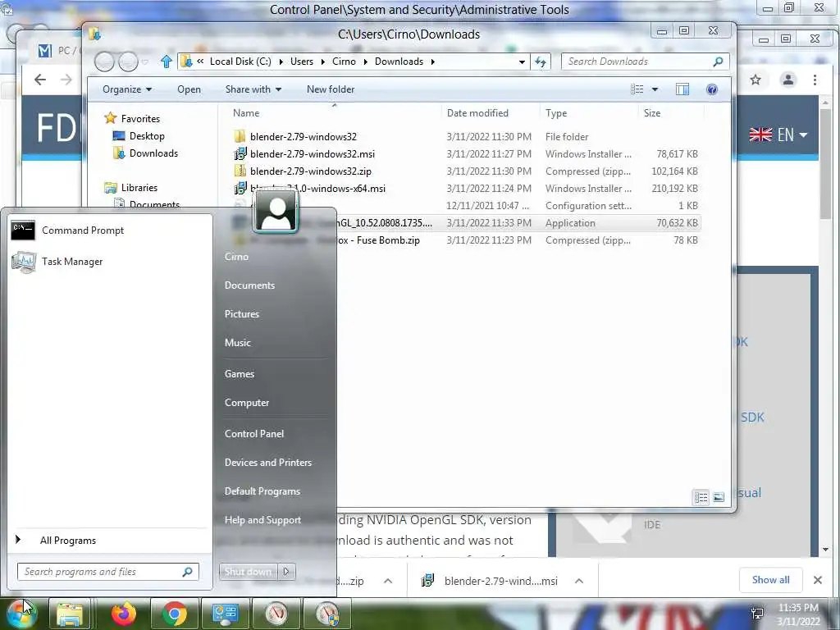Open Cirno user folder link in Start menu
840x630 pixels.
pyautogui.click(x=236, y=257)
